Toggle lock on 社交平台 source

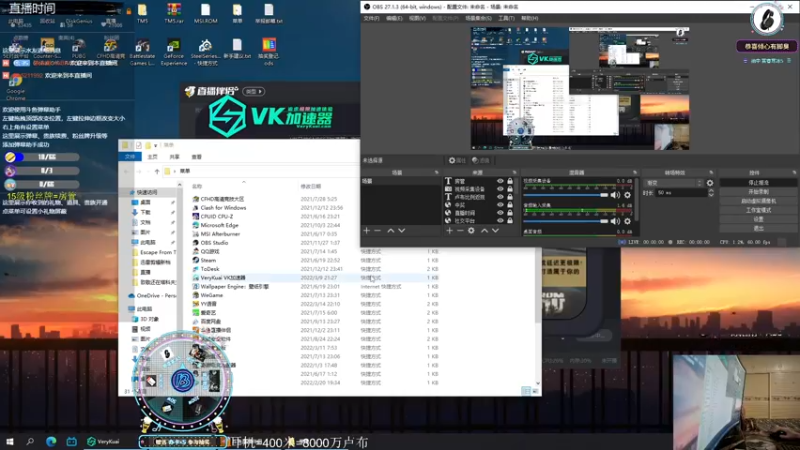(510, 220)
